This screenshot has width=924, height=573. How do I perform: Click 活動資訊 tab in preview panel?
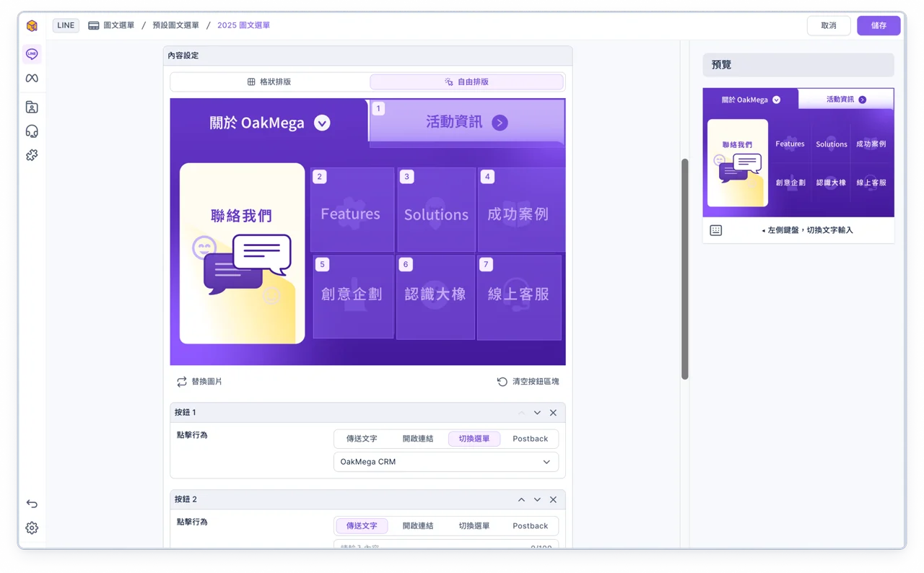pyautogui.click(x=846, y=100)
